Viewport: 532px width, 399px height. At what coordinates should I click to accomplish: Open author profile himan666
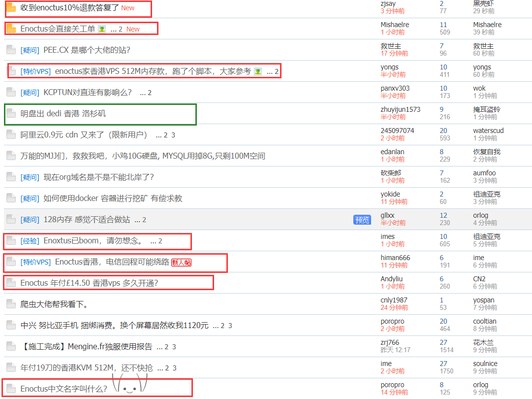tap(395, 258)
